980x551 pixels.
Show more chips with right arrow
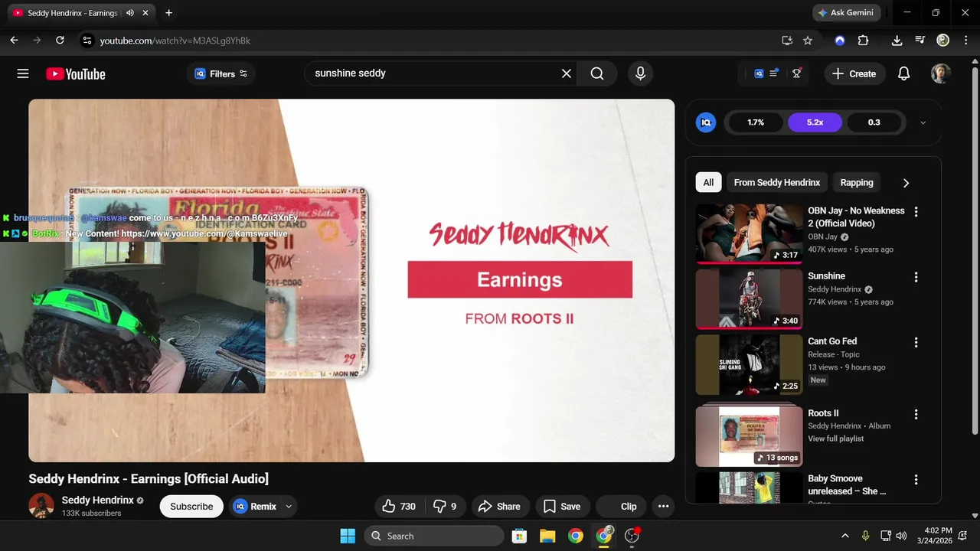(x=906, y=183)
